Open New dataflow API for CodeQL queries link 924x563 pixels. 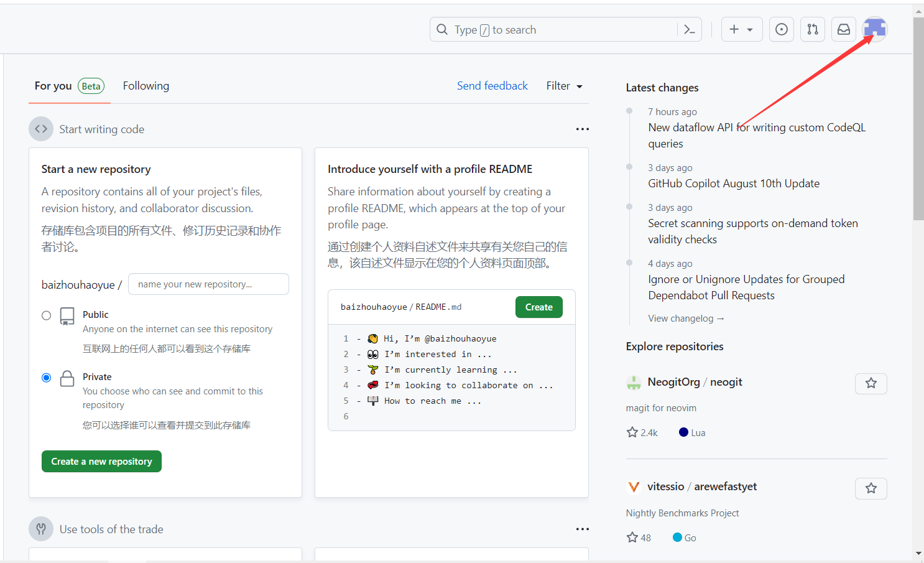(x=757, y=135)
